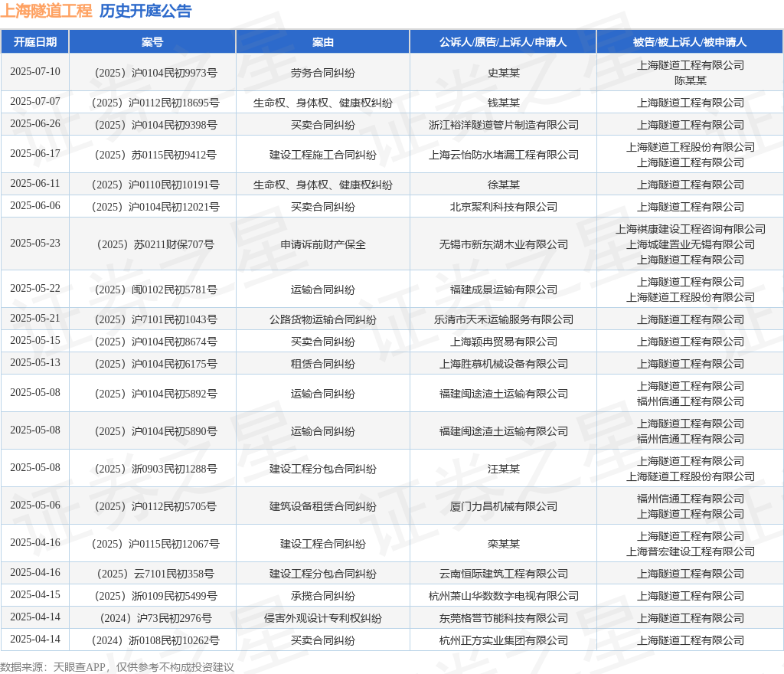Click case number 沪0112民初18695号

click(x=155, y=103)
